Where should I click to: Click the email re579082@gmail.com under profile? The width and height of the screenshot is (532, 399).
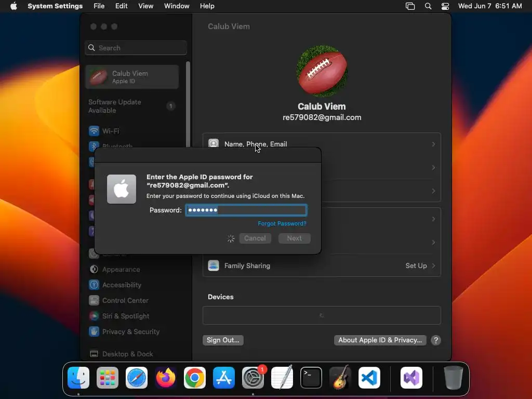[322, 117]
